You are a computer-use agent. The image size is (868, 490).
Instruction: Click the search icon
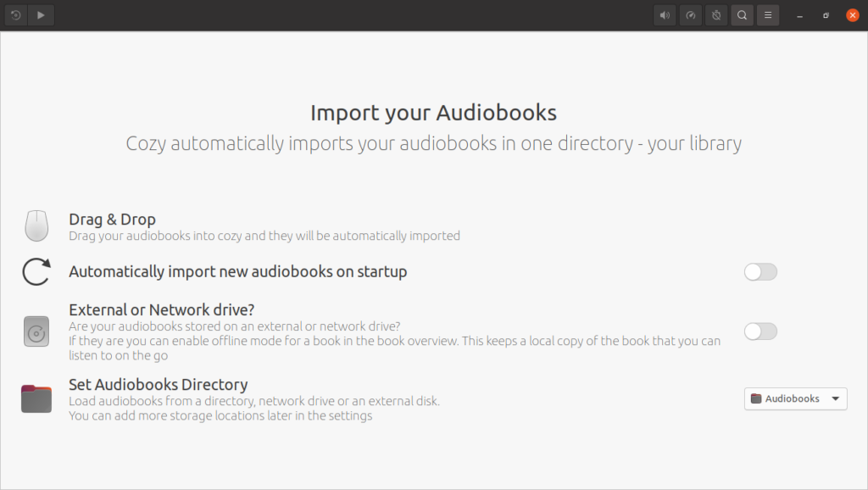[x=742, y=15]
